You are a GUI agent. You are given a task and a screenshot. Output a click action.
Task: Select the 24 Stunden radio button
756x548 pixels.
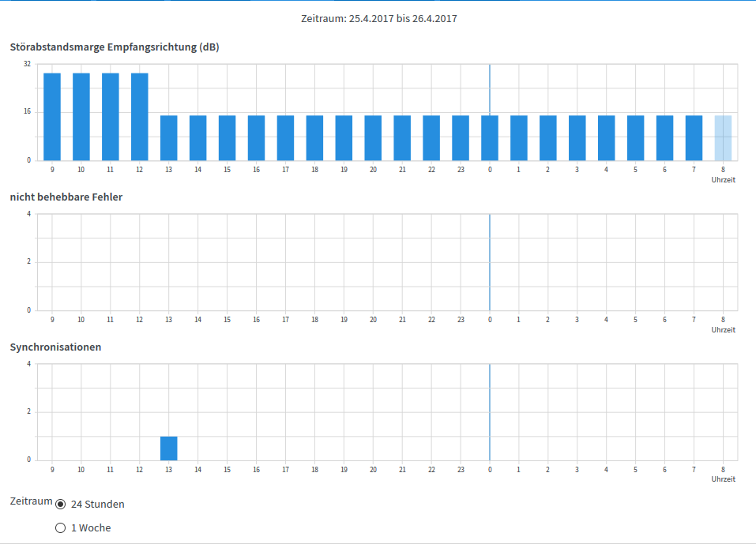click(x=61, y=505)
